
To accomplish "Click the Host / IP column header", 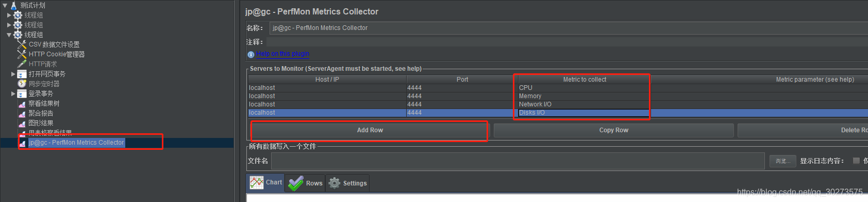I will (x=327, y=80).
